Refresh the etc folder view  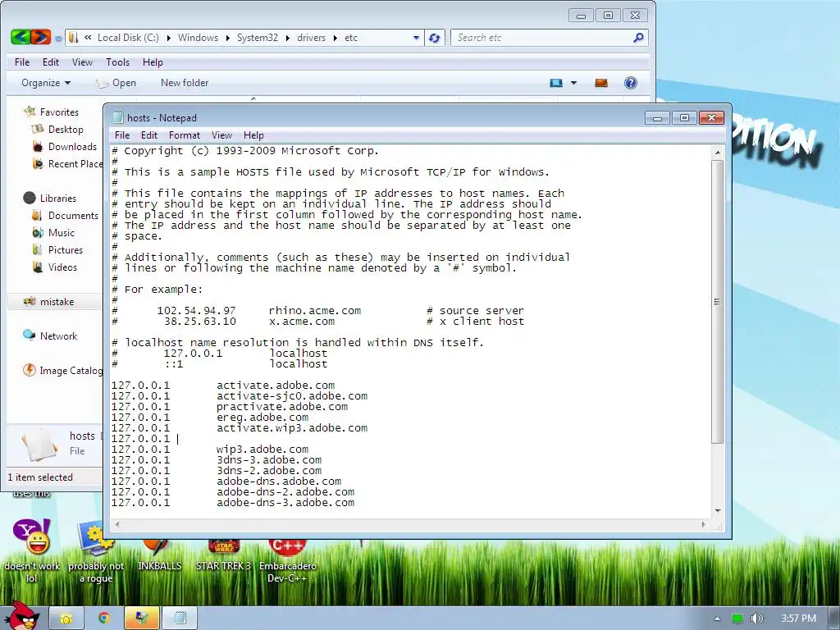[x=435, y=38]
